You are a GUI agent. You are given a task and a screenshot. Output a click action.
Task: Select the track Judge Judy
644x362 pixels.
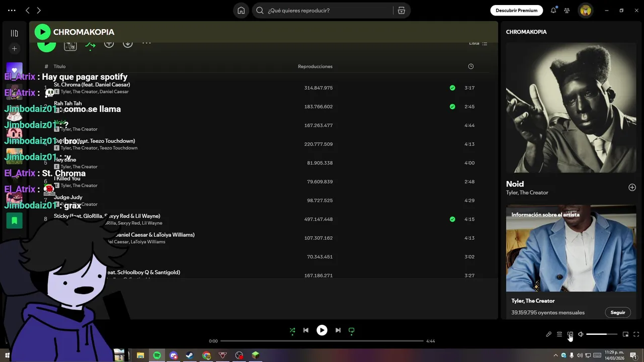[68, 197]
